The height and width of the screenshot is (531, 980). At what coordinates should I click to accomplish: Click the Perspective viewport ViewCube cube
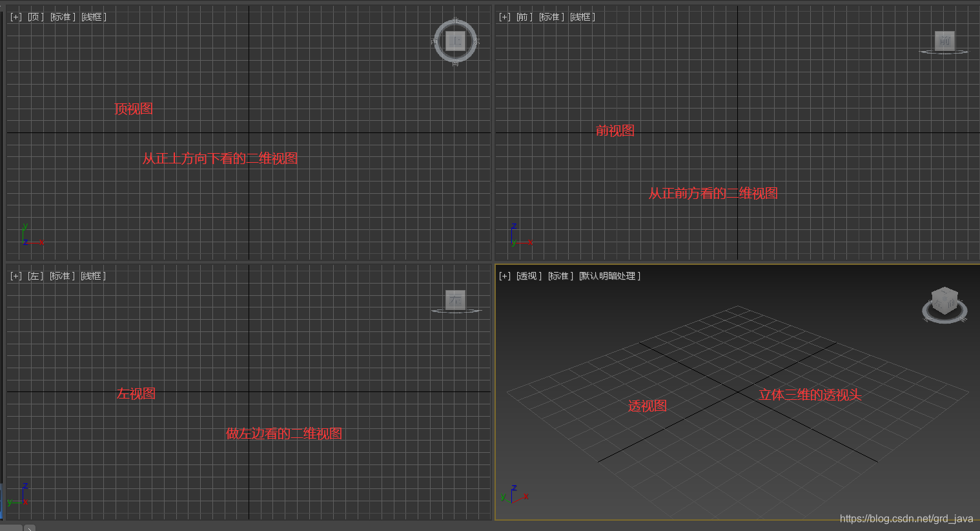coord(944,301)
